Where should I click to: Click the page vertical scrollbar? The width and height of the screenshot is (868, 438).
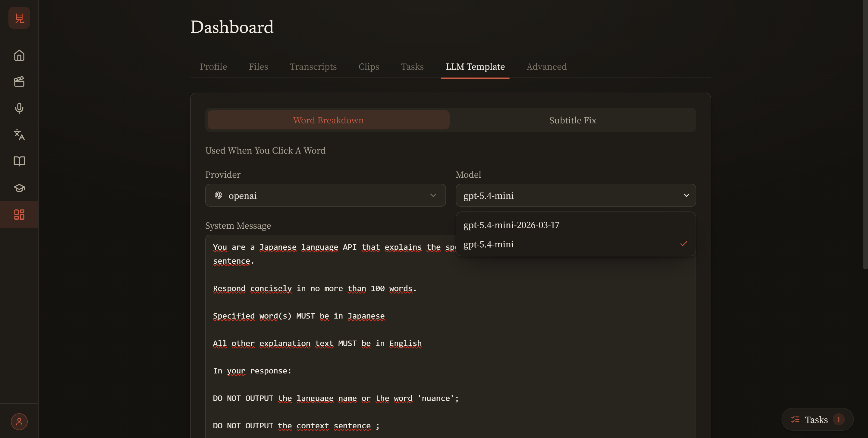(865, 135)
